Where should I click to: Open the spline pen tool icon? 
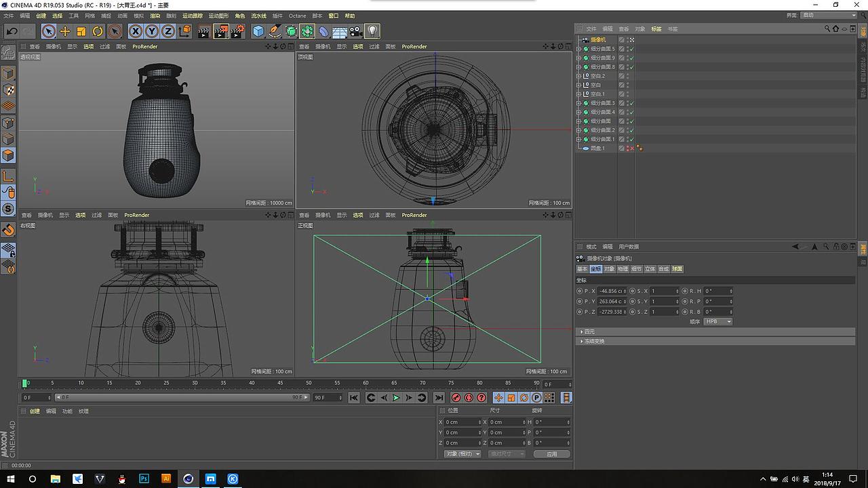coord(274,31)
